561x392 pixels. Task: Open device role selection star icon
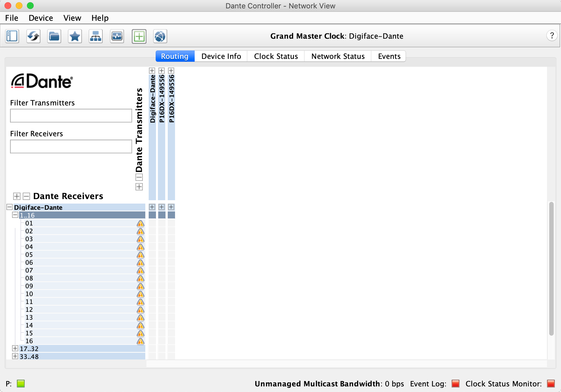[75, 36]
